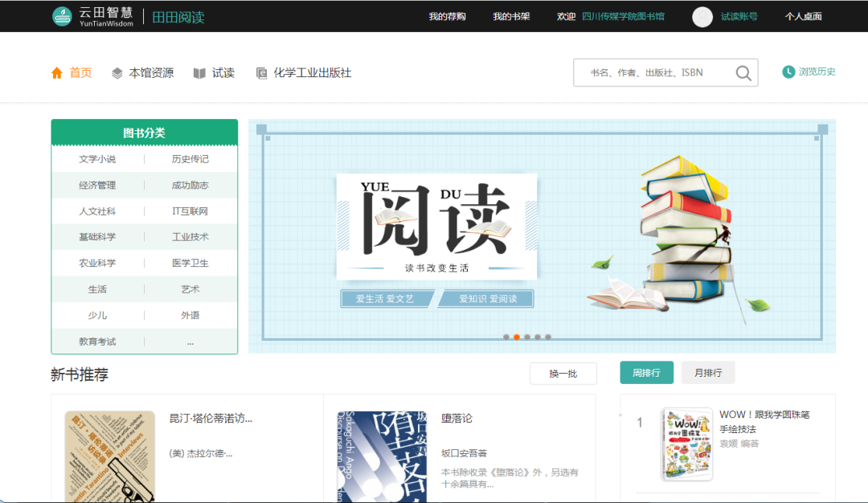Click the 换一批 button
868x503 pixels.
click(x=563, y=374)
